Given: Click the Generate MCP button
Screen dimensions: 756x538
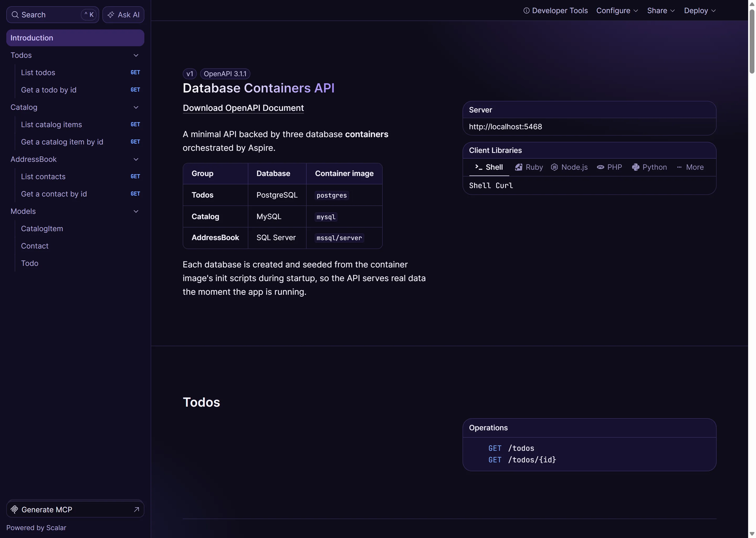Looking at the screenshot, I should tap(75, 509).
